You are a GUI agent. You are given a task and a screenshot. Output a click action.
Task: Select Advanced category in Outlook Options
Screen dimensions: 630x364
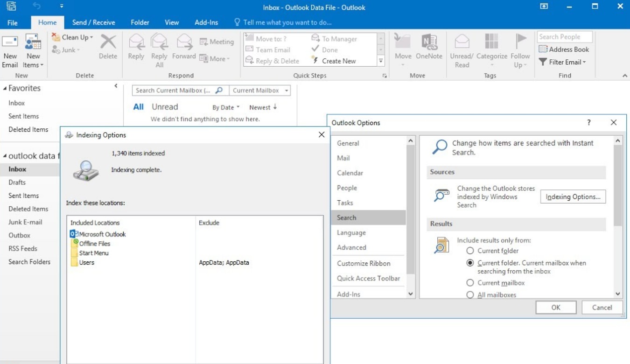(369, 248)
